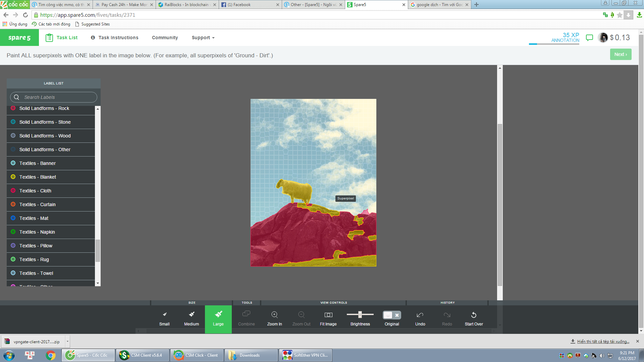Select the Solid Landforms - Rock label
The image size is (644, 362).
click(44, 109)
